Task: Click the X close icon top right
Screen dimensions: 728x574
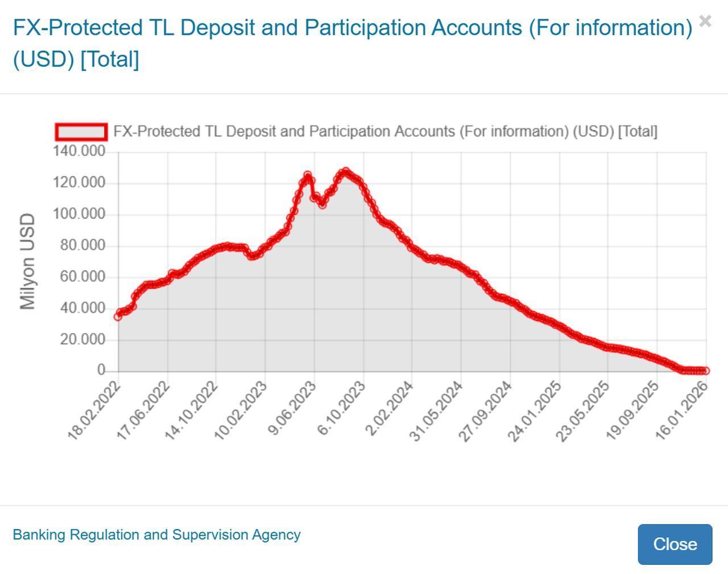Action: click(x=706, y=21)
